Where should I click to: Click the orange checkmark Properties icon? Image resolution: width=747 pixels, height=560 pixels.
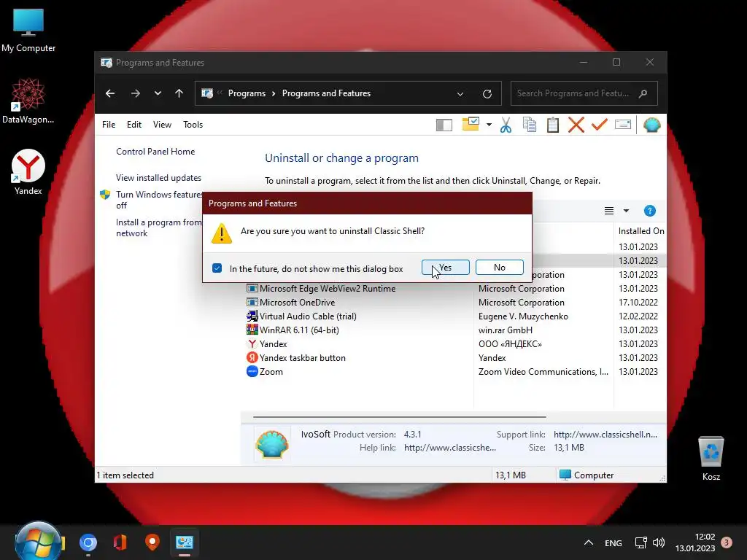[x=600, y=124]
